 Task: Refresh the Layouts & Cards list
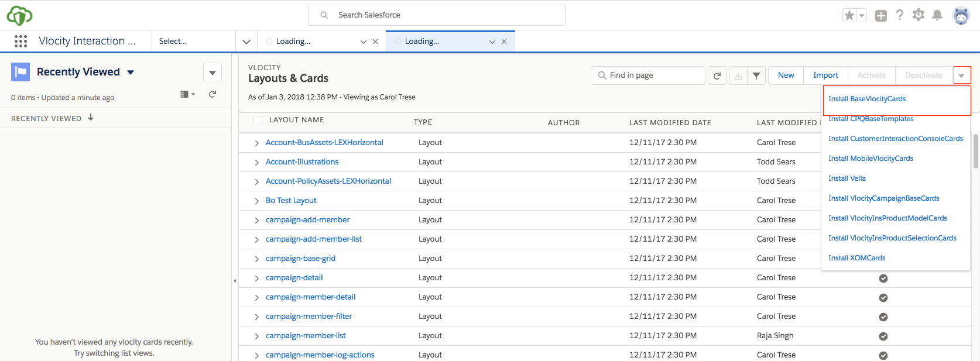click(x=717, y=75)
